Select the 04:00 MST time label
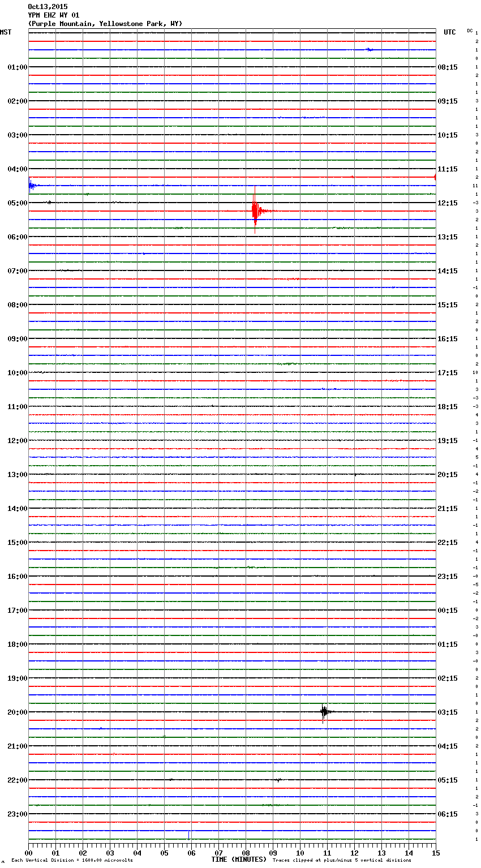The image size is (481, 868). [x=18, y=169]
